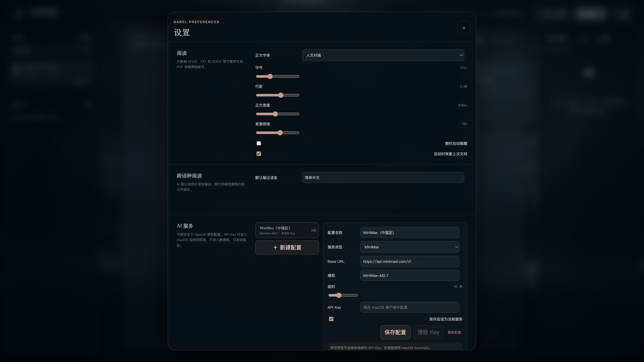Click the 背景明暗 slider thumb

[280, 133]
